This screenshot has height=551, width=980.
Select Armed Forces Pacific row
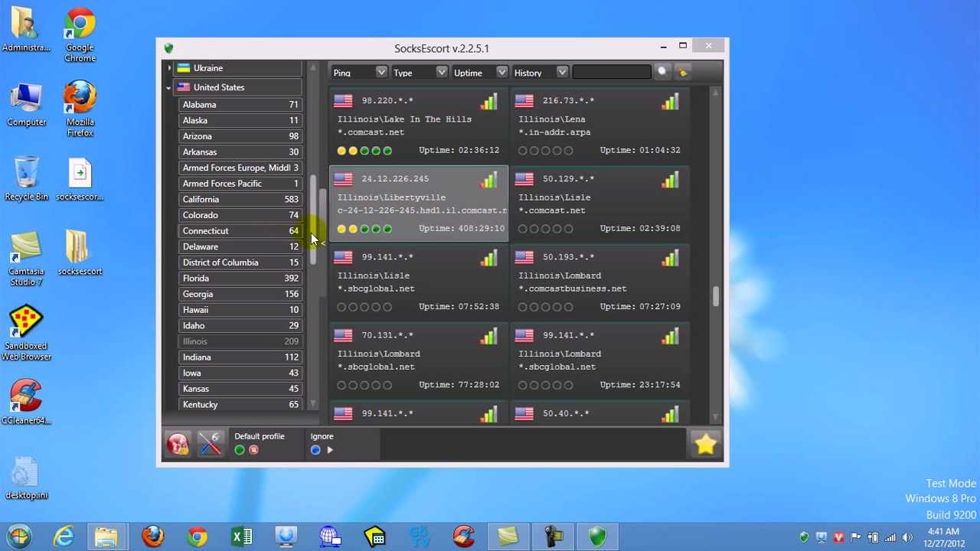[x=240, y=184]
